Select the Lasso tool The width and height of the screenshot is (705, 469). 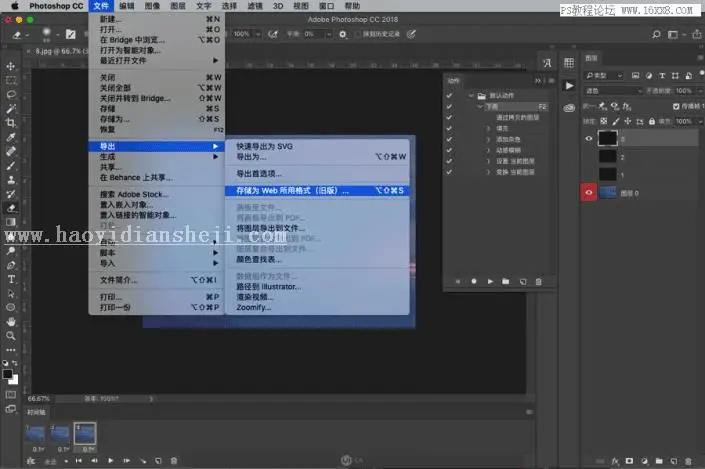point(11,94)
